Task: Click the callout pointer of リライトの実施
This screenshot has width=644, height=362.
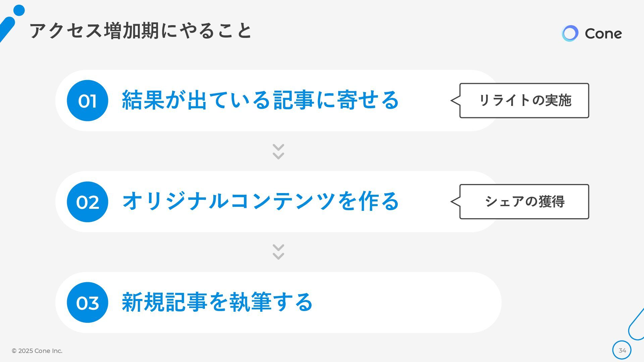Action: click(455, 101)
